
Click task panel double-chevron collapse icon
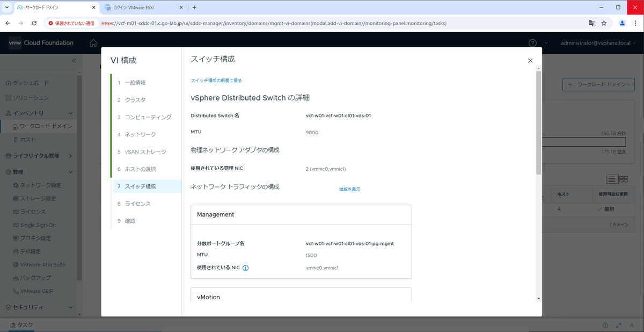pyautogui.click(x=631, y=326)
